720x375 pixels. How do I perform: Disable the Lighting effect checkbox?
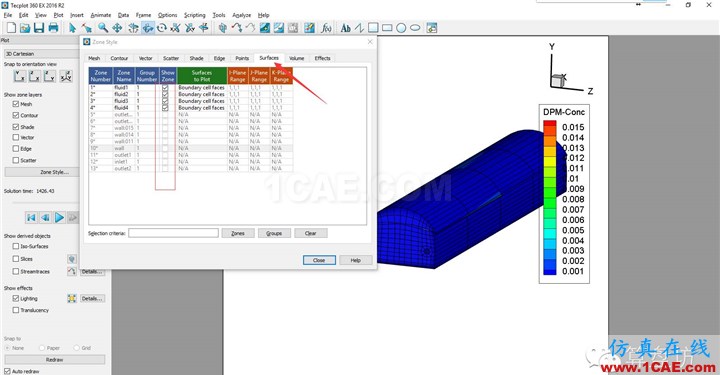[x=16, y=298]
